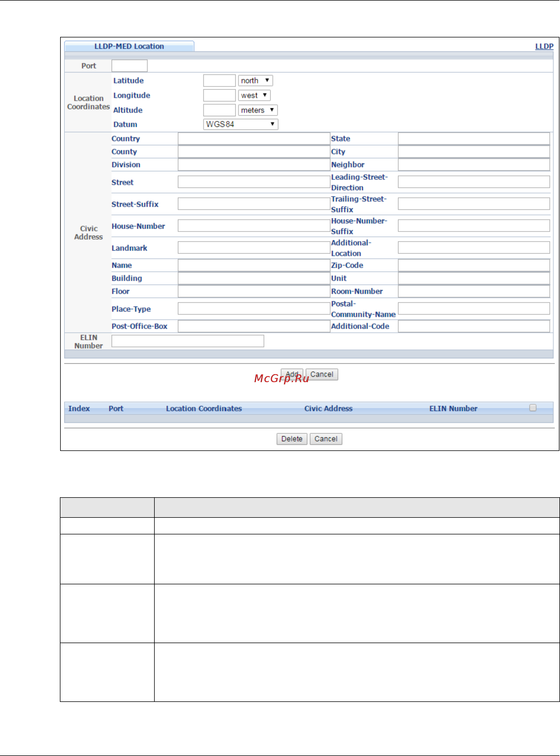Image resolution: width=560 pixels, height=756 pixels.
Task: Click the Place-Type input field
Action: click(254, 309)
